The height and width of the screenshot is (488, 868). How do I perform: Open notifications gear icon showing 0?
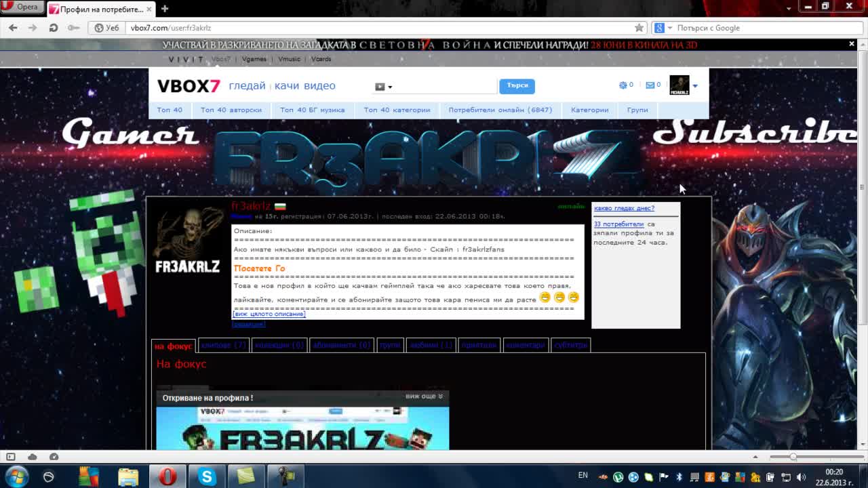pyautogui.click(x=626, y=85)
